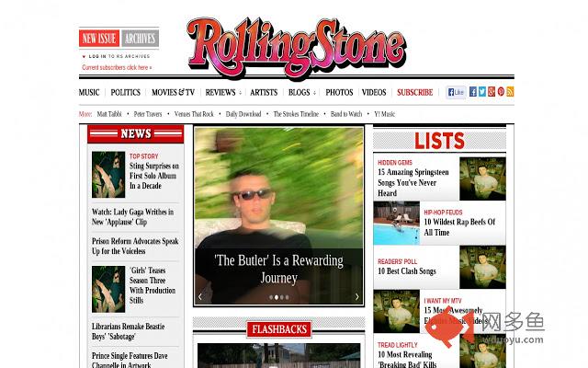The width and height of the screenshot is (588, 368).
Task: Go to the next slide with the right arrow
Action: point(356,296)
